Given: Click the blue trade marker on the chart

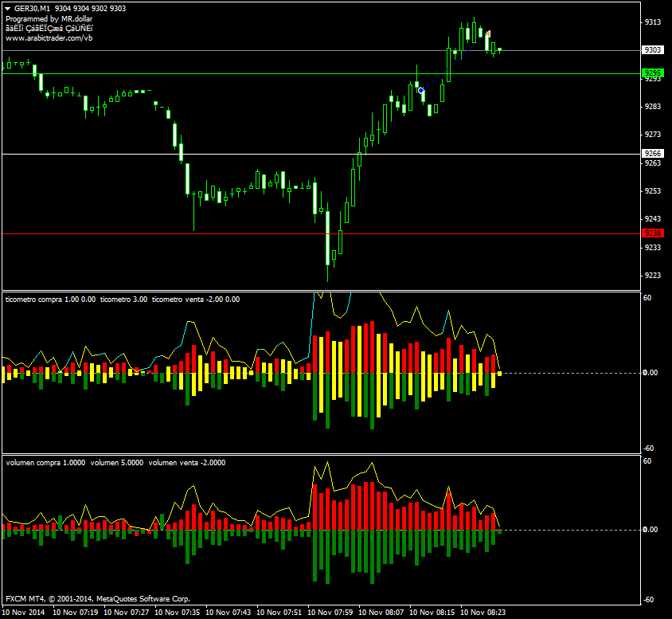Looking at the screenshot, I should pos(420,90).
